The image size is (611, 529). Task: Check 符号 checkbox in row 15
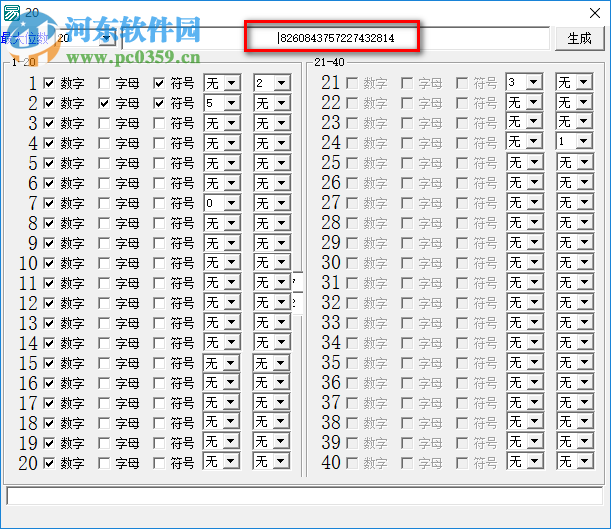pos(159,363)
